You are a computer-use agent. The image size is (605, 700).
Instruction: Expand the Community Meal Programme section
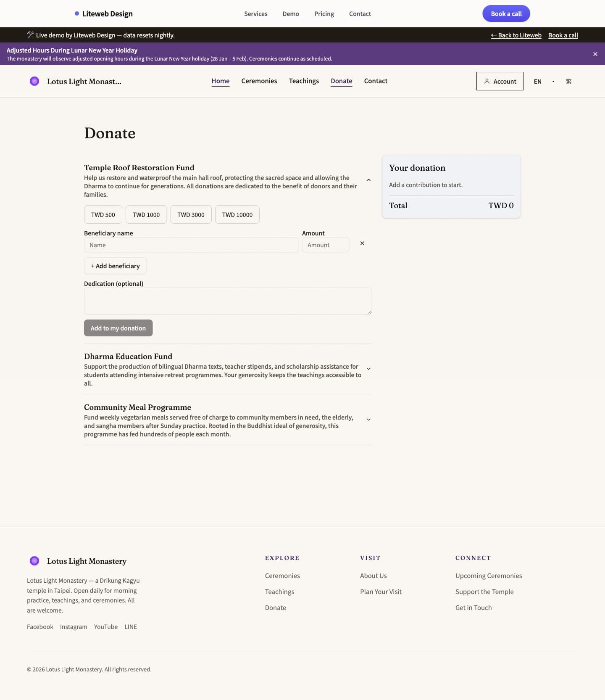(x=368, y=420)
